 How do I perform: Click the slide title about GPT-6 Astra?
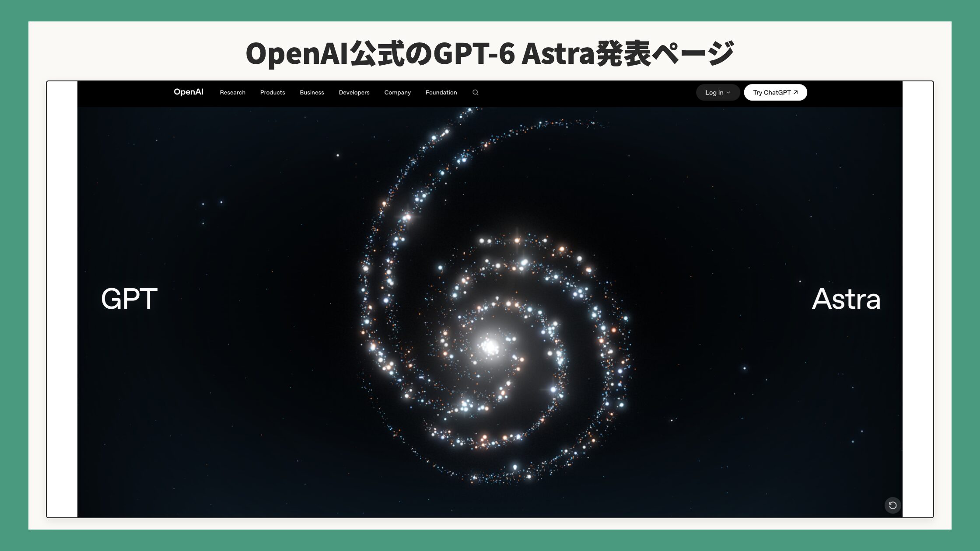click(x=490, y=53)
